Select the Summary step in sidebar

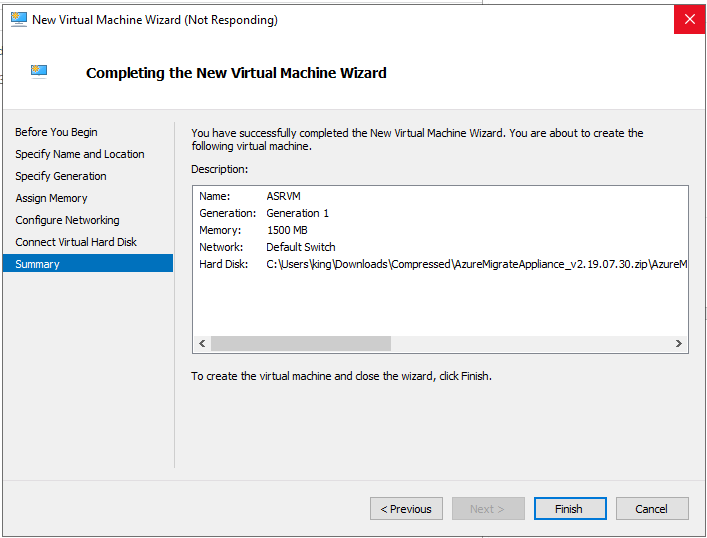(88, 264)
